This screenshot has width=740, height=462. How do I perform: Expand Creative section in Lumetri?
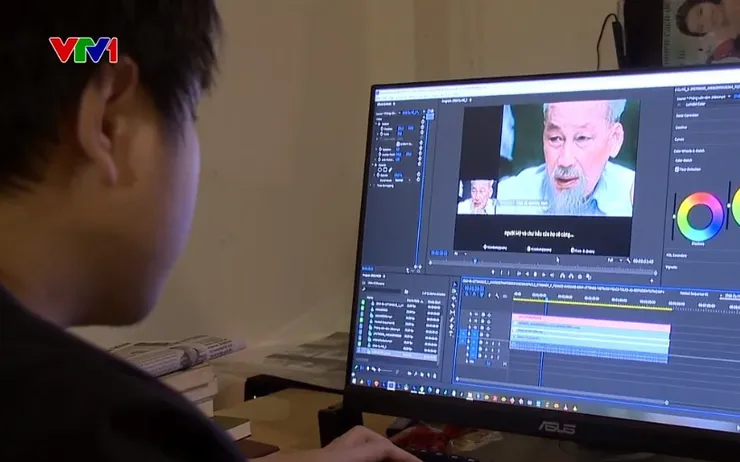pyautogui.click(x=681, y=127)
